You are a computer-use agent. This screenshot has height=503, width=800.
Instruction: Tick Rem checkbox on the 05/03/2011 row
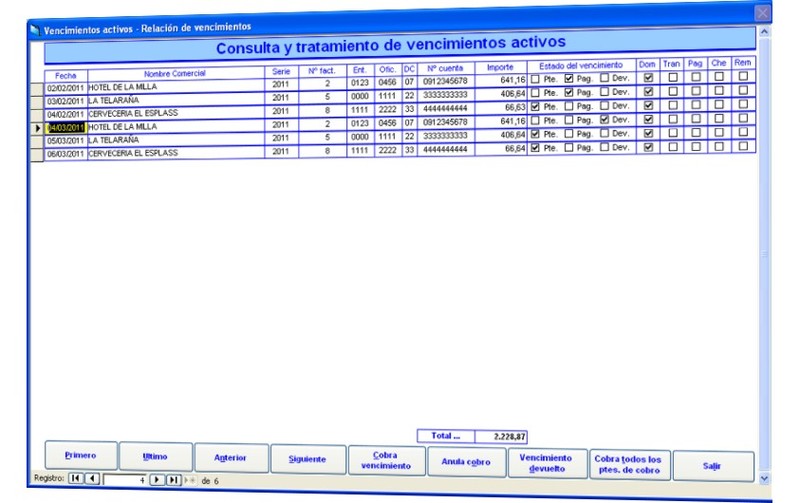[x=742, y=132]
